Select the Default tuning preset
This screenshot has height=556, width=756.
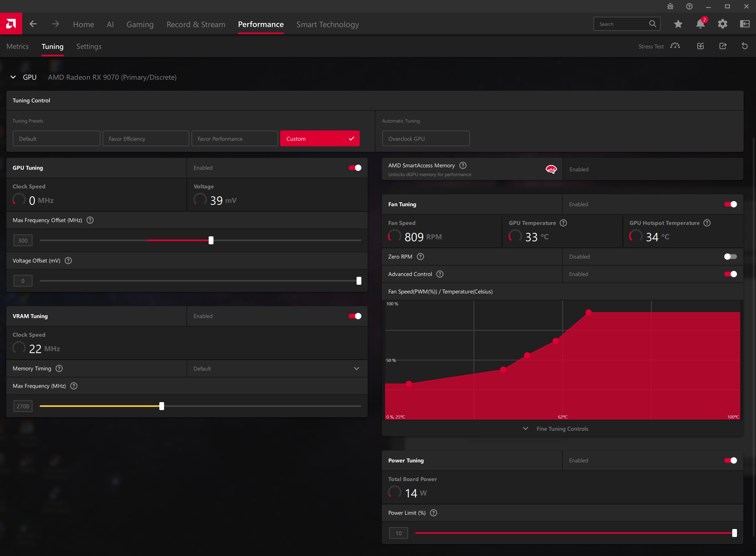[57, 139]
